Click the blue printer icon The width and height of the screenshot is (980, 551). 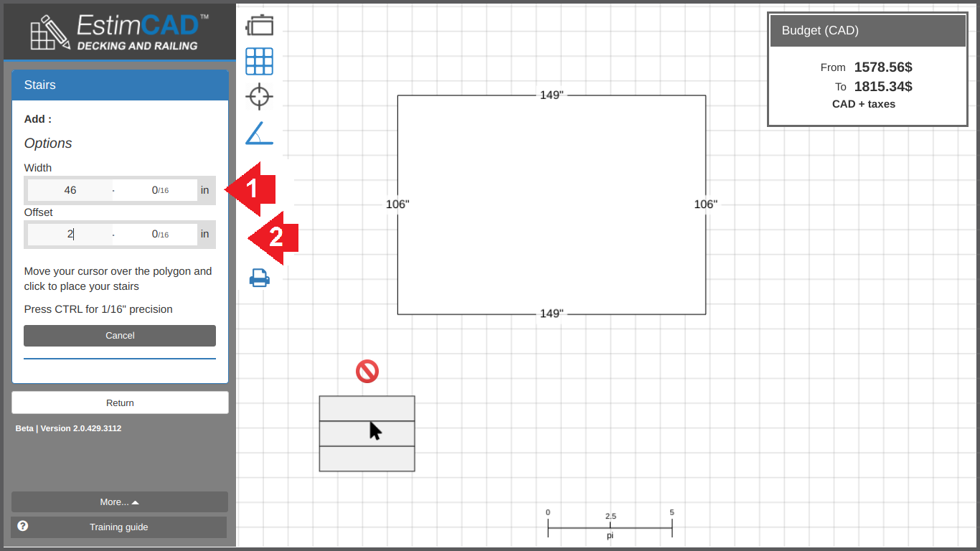[x=259, y=278]
